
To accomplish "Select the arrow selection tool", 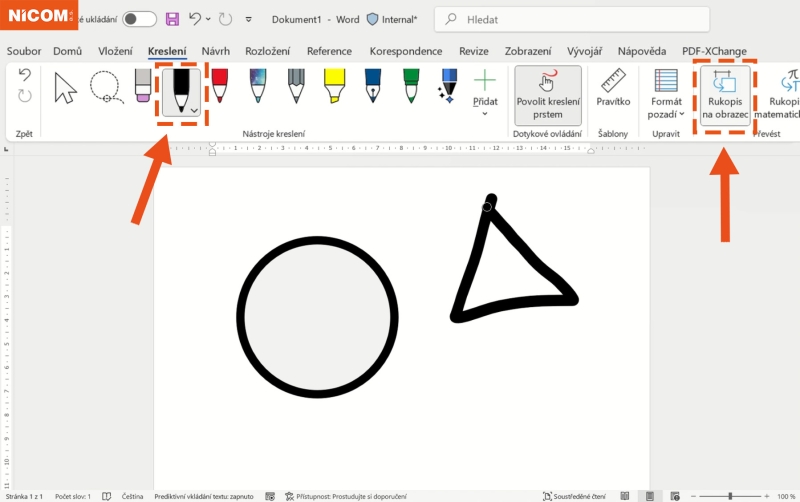I will tap(65, 88).
